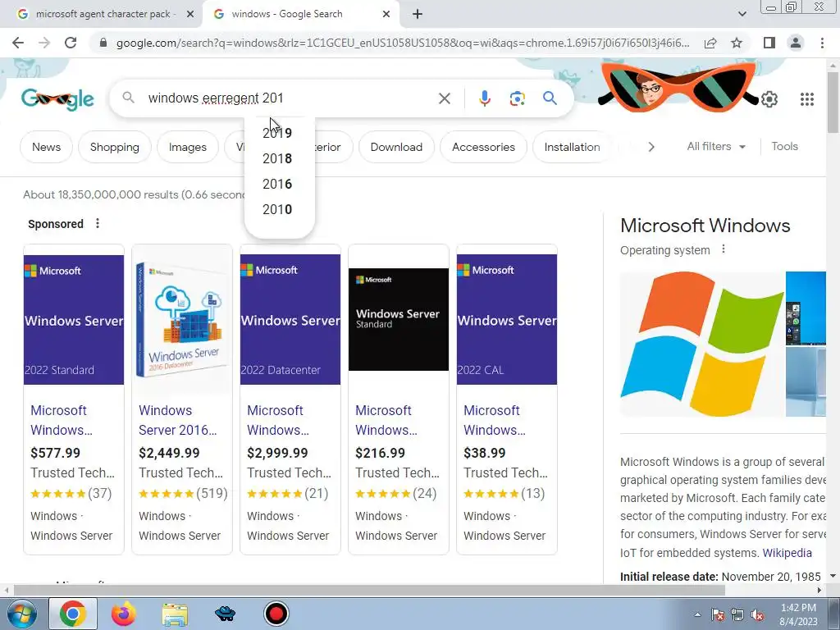Filter results by Shopping

[x=115, y=147]
